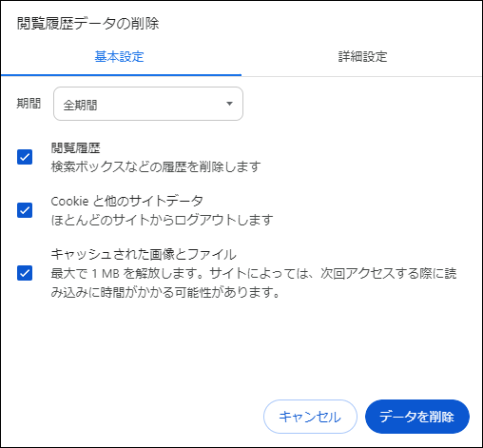
Task: Click the 閲覧履歴 option label
Action: pos(75,147)
